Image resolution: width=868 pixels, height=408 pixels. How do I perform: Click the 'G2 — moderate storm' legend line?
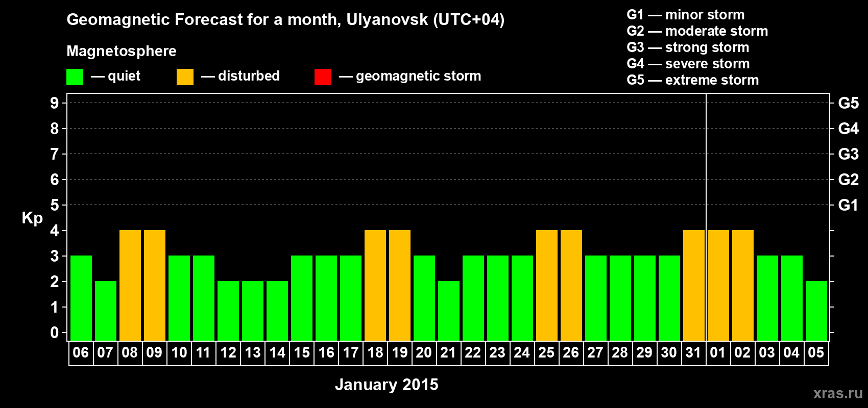click(697, 31)
